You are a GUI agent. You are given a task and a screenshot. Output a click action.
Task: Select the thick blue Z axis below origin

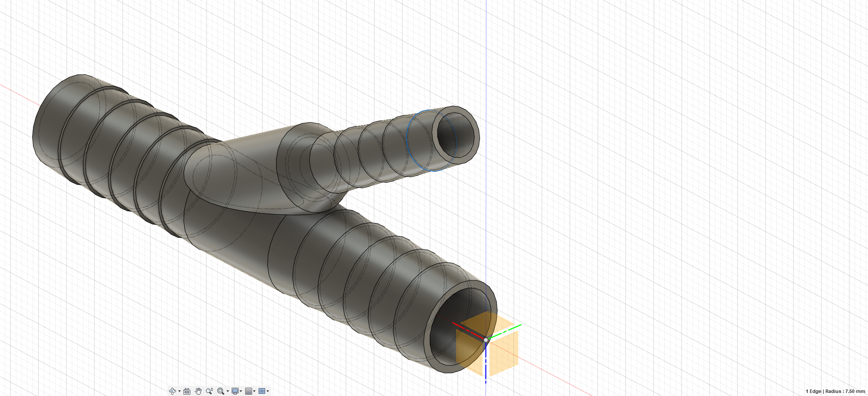(x=486, y=363)
